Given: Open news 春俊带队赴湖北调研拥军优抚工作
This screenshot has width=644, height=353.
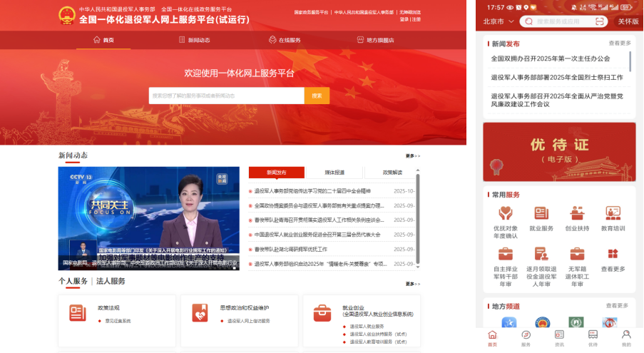Looking at the screenshot, I should (291, 249).
